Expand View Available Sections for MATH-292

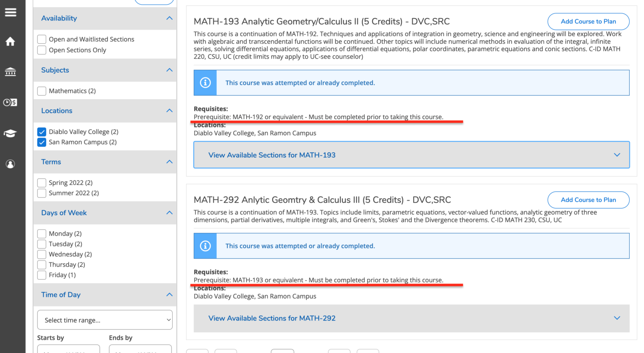[411, 318]
